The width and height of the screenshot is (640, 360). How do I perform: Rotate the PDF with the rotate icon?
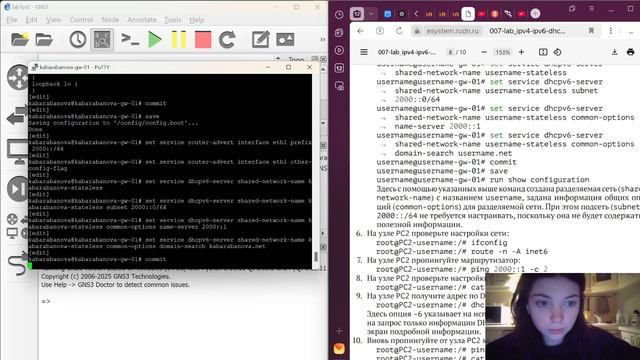(x=558, y=52)
